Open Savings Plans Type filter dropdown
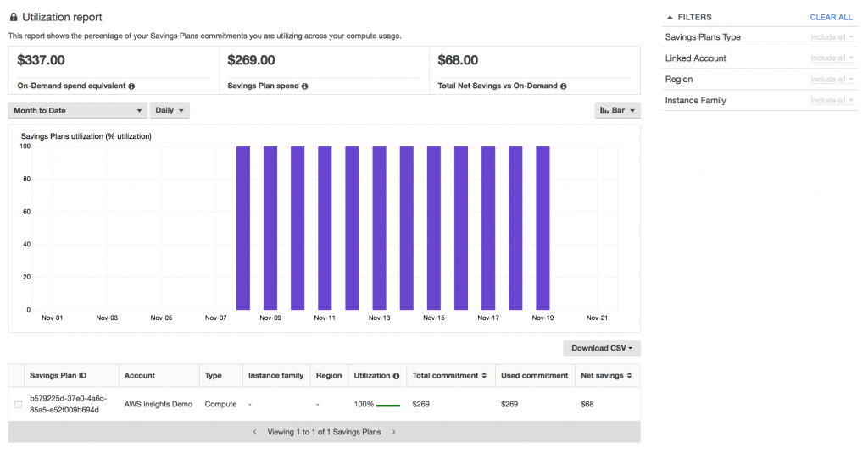Viewport: 868px width, 453px height. (x=832, y=37)
